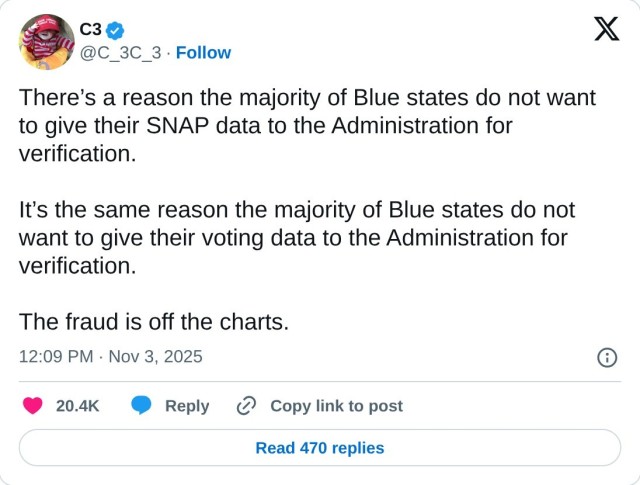The height and width of the screenshot is (485, 640).
Task: Click the X logo icon
Action: point(606,30)
